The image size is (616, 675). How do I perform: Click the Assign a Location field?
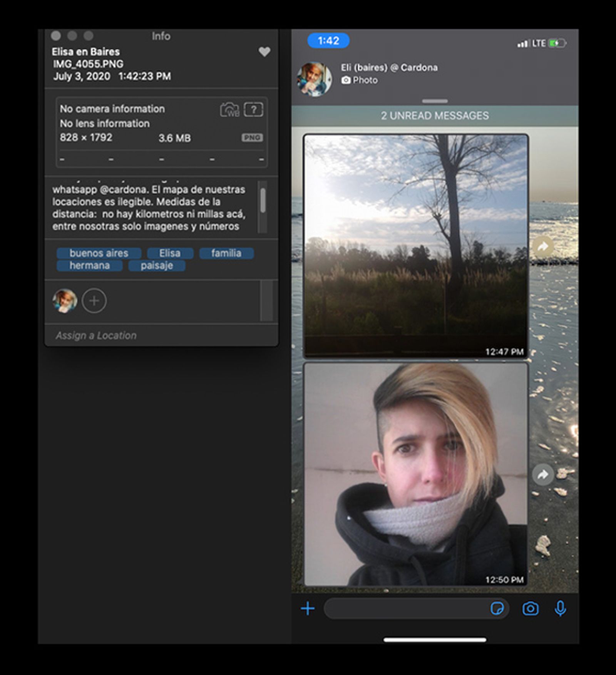pos(96,335)
